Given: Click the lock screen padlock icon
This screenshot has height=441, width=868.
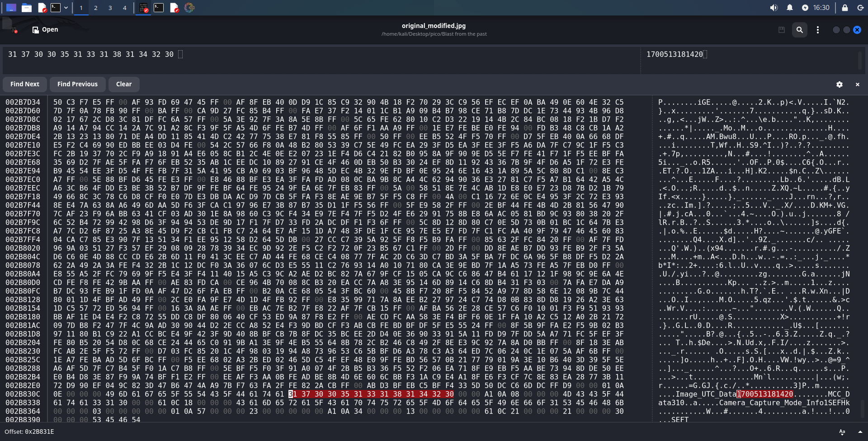Looking at the screenshot, I should 844,8.
